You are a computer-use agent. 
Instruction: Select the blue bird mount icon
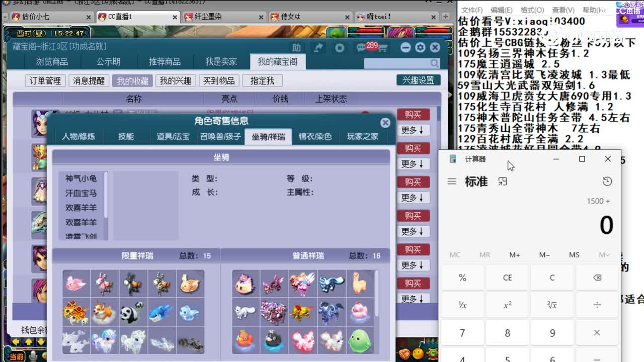pyautogui.click(x=191, y=313)
